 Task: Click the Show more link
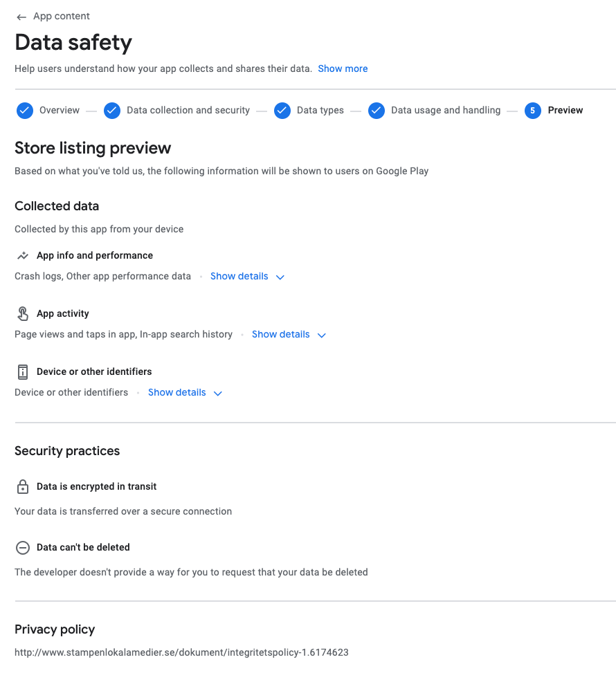pyautogui.click(x=343, y=68)
